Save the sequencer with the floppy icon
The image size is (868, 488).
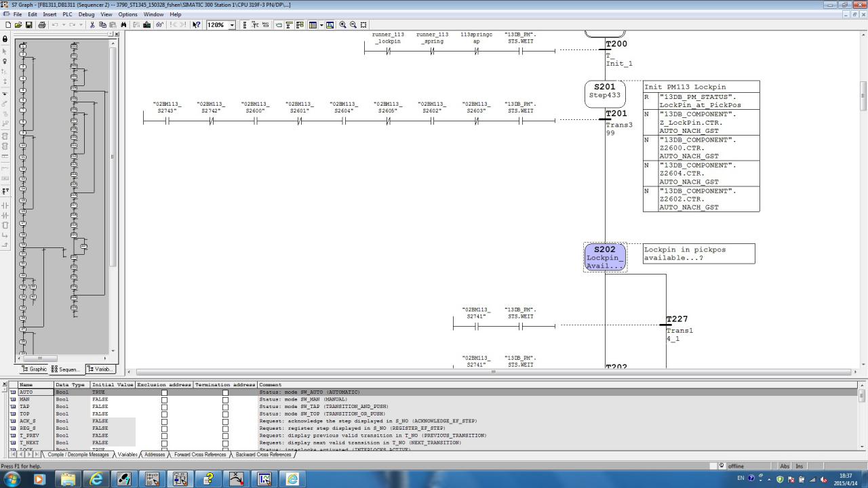29,24
